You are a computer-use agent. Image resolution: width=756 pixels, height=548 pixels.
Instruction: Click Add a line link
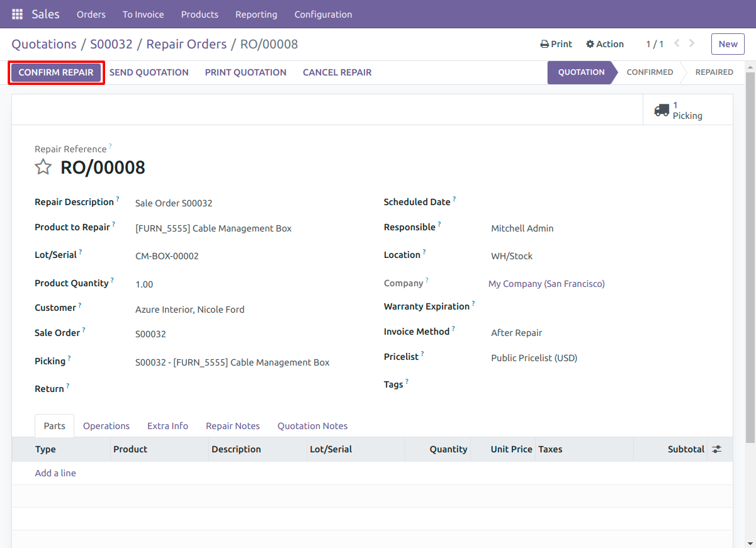(55, 473)
